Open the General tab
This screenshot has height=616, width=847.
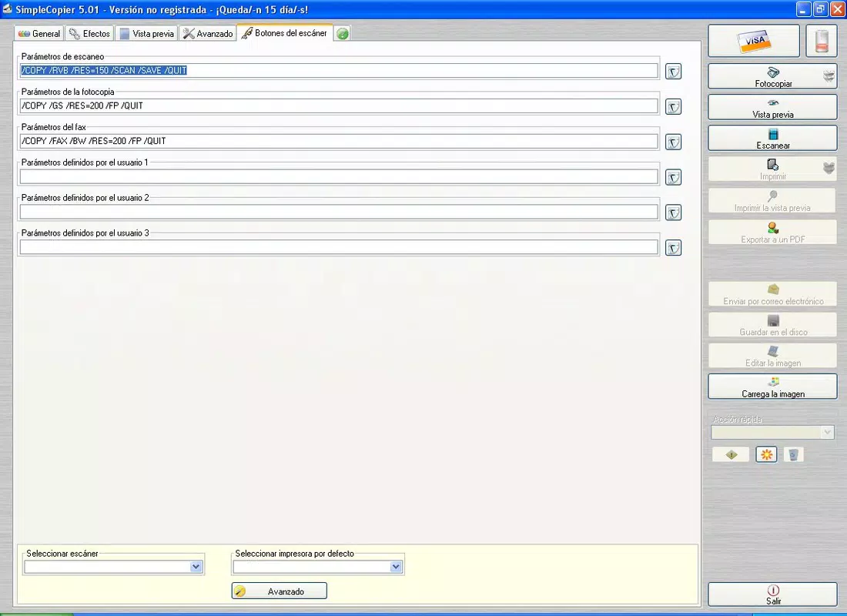[39, 34]
